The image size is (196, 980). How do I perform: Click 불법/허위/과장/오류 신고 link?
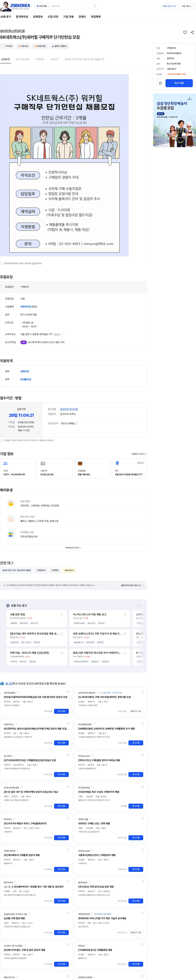coord(132,585)
